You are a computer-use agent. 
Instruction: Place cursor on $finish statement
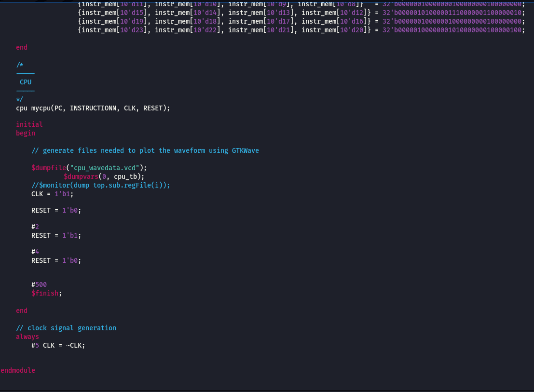(47, 293)
